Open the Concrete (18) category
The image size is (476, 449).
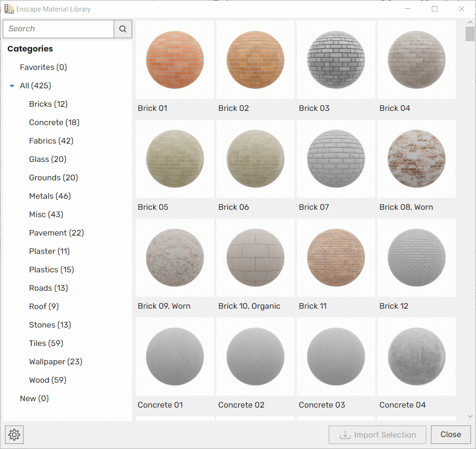54,122
